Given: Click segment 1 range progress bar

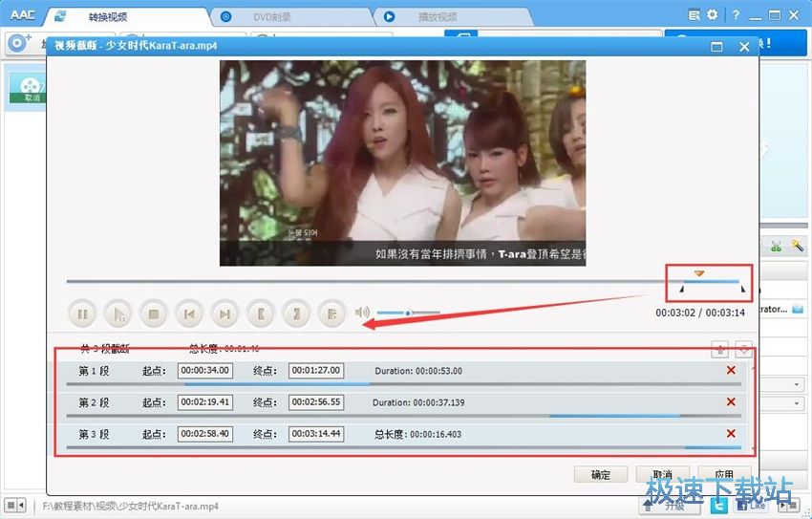Looking at the screenshot, I should coord(404,384).
